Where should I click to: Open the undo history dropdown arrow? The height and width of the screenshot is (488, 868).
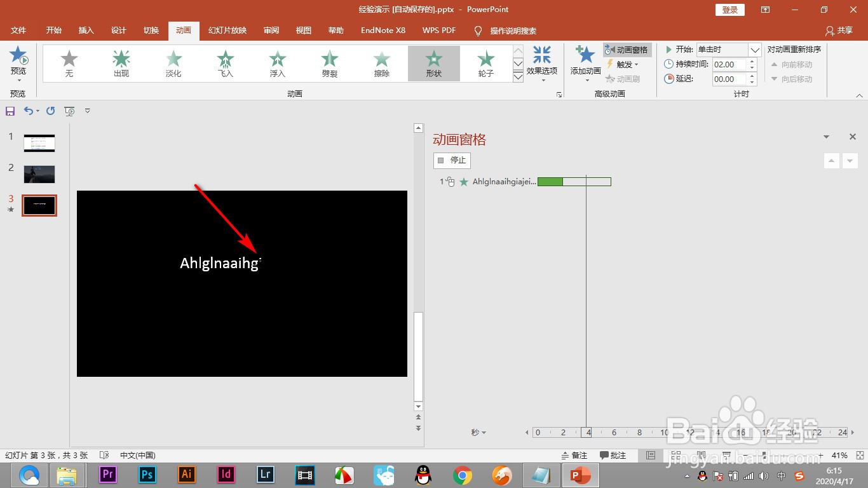(x=37, y=111)
